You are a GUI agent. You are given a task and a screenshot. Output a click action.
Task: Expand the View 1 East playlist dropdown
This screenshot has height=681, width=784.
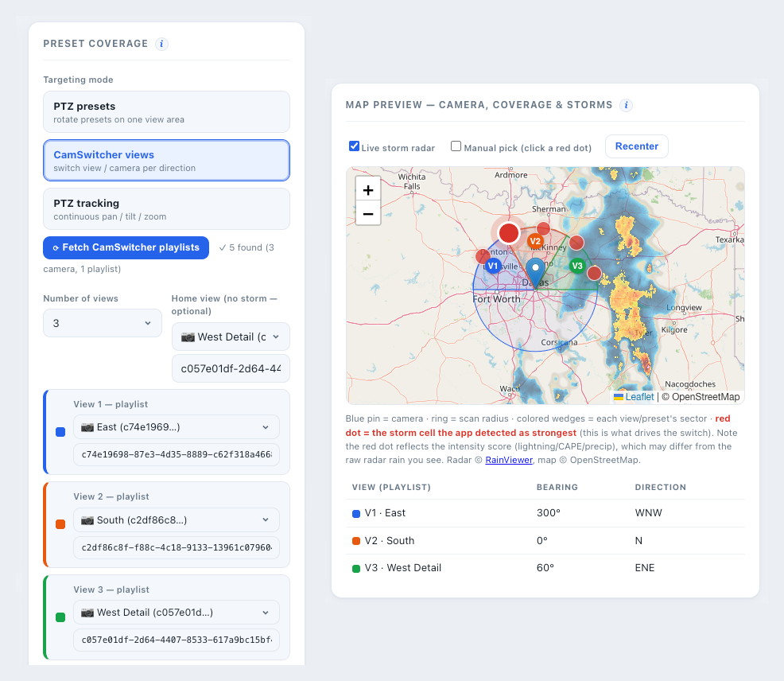coord(176,427)
